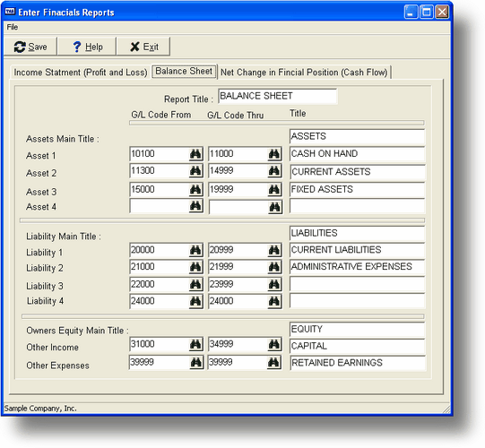Open lookup for Asset 1 G/L Code Thru
The width and height of the screenshot is (485, 448).
click(x=274, y=154)
